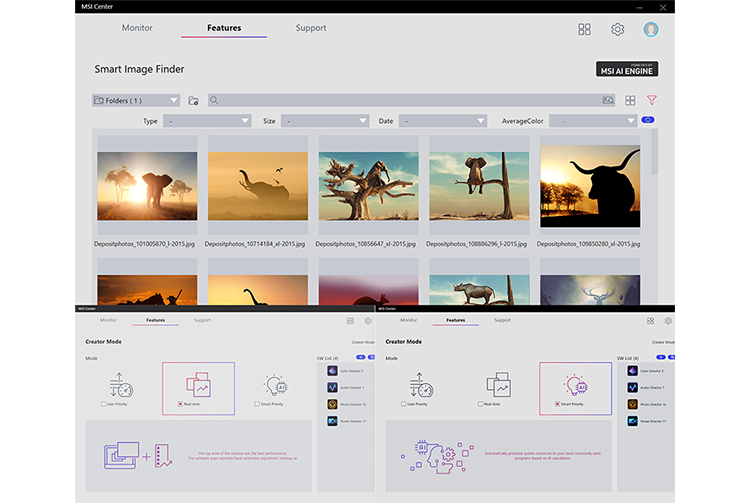Viewport: 750px width, 503px height.
Task: Open the Type filter dropdown
Action: tap(207, 121)
